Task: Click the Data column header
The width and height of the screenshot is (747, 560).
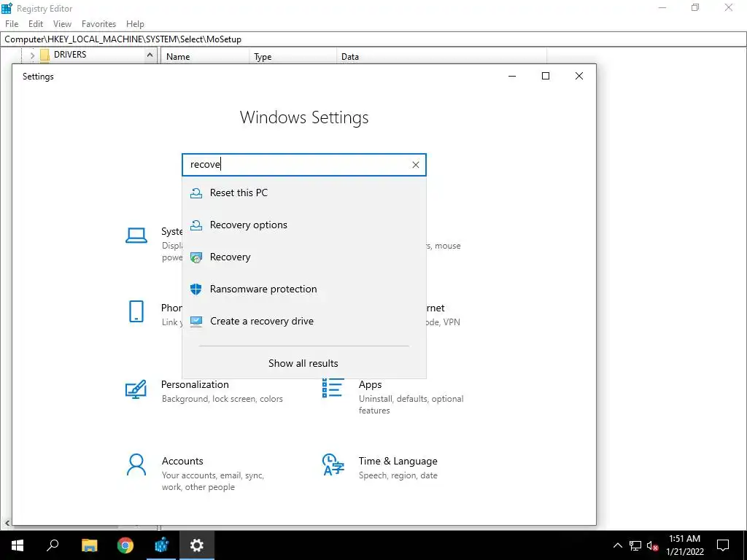Action: (441, 56)
